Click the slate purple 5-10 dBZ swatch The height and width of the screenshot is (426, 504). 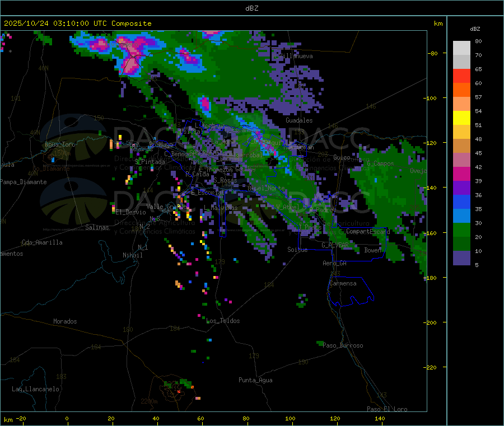click(x=461, y=258)
